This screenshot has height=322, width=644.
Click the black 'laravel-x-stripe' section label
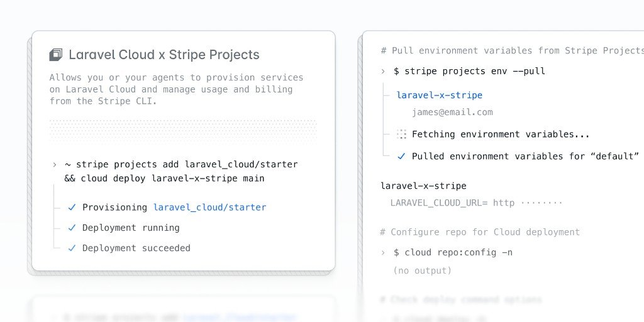coord(423,186)
